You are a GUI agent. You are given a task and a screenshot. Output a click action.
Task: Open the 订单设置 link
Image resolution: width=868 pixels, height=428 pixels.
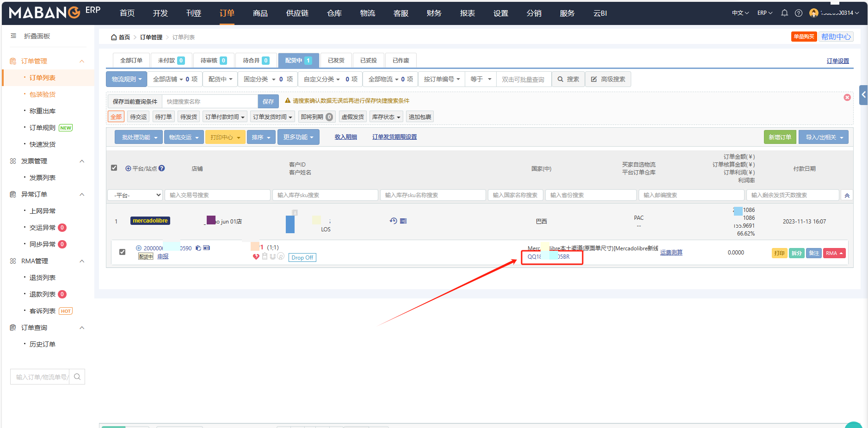[x=838, y=61]
